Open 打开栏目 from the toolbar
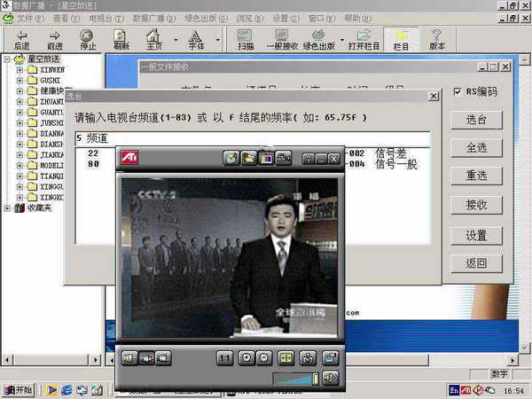Image resolution: width=532 pixels, height=399 pixels. tap(364, 41)
